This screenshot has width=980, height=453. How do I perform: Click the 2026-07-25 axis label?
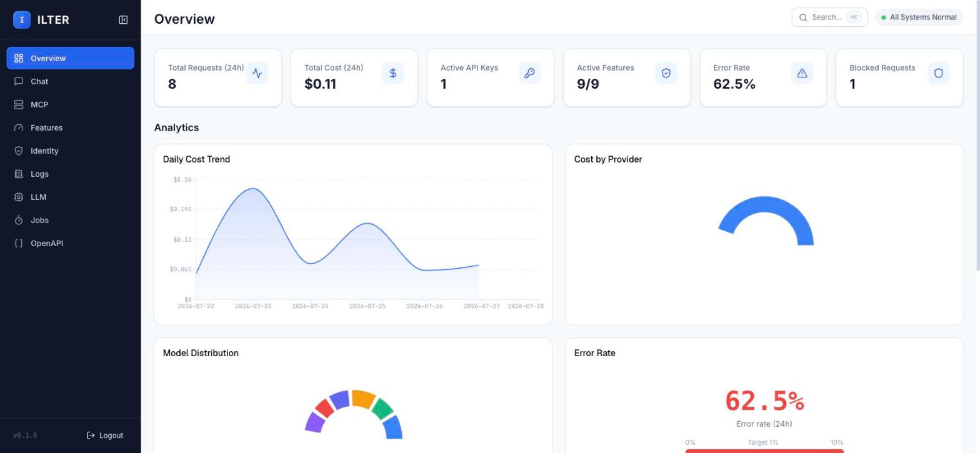(x=367, y=306)
